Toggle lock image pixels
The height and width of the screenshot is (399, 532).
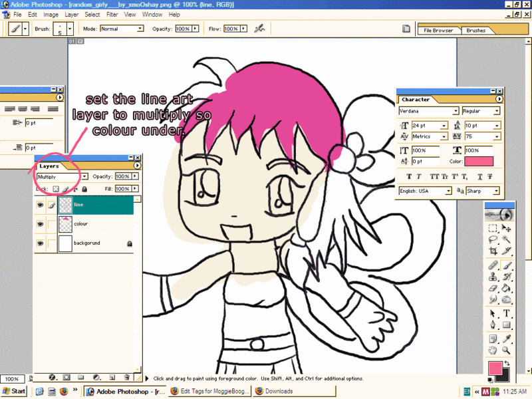[65, 189]
